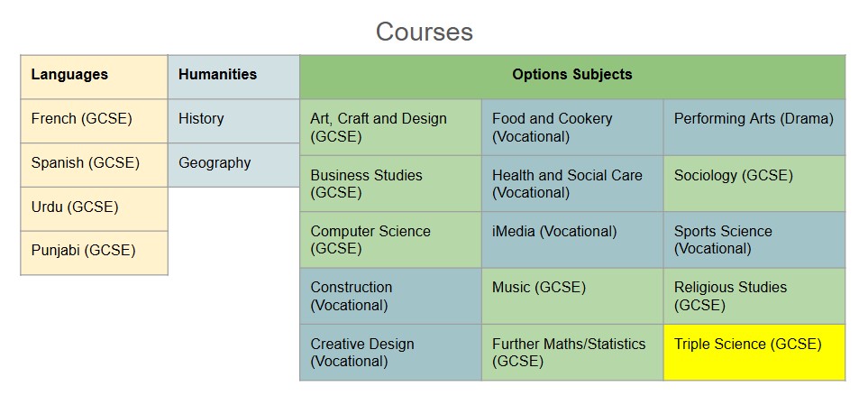Select Food and Cookery (Vocational) cell
The image size is (868, 414).
(x=572, y=127)
